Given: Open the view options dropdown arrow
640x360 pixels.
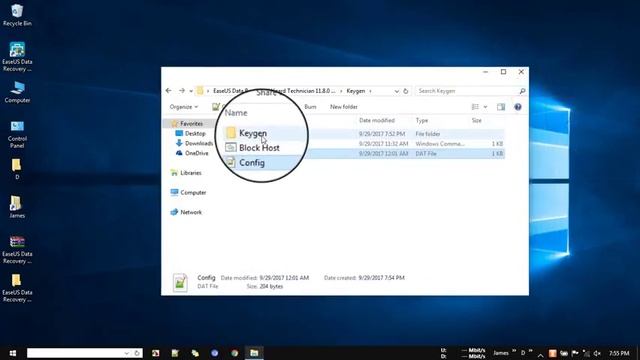Looking at the screenshot, I should click(x=485, y=107).
